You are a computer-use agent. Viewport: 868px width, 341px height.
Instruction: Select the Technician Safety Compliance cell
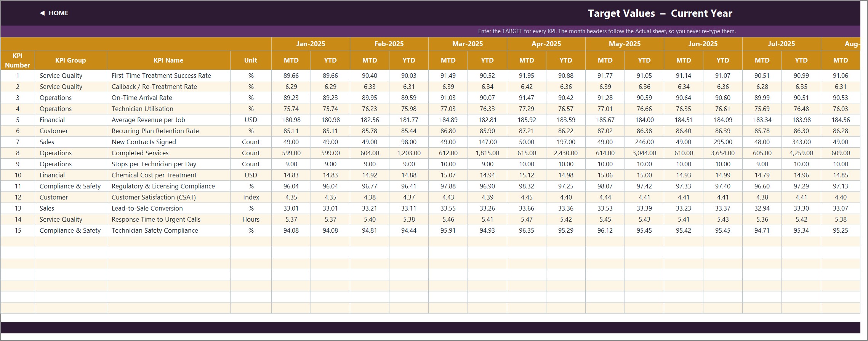(168, 230)
